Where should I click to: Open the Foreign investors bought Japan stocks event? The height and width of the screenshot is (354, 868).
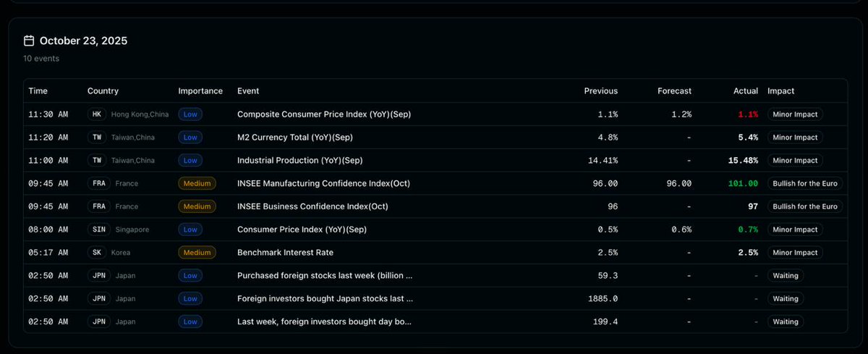(325, 299)
